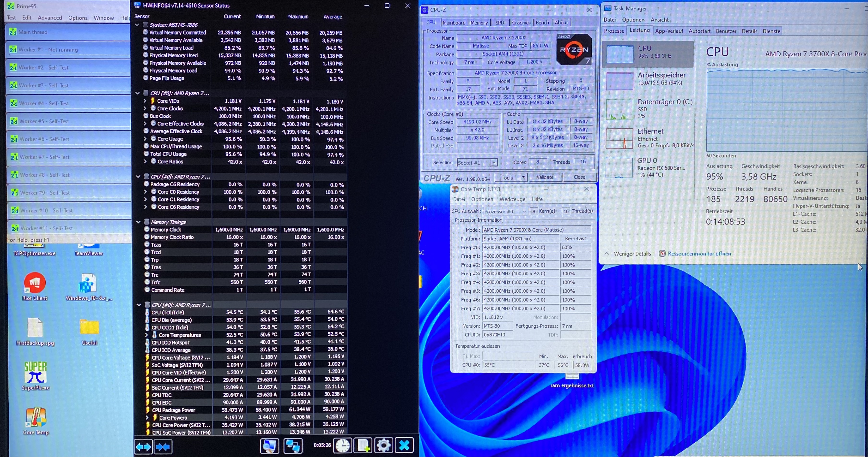Open the CPU-Z socket selection dropdown
The height and width of the screenshot is (457, 868).
pyautogui.click(x=494, y=163)
